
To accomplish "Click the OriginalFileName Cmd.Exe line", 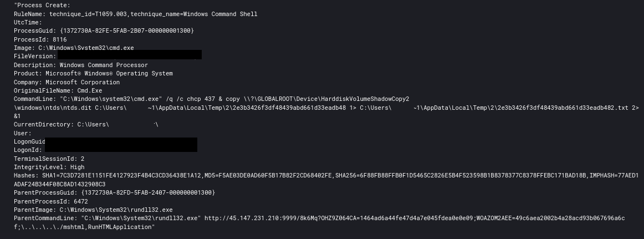I will [58, 90].
